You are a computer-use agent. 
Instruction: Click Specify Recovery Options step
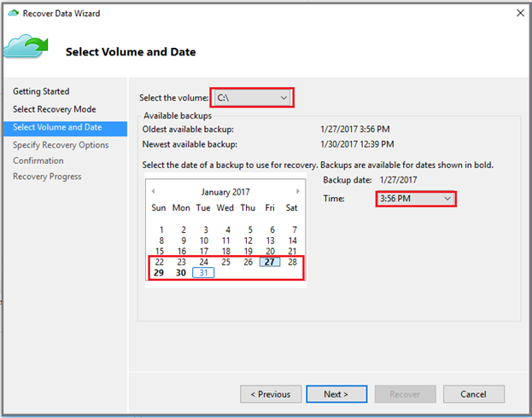coord(61,145)
